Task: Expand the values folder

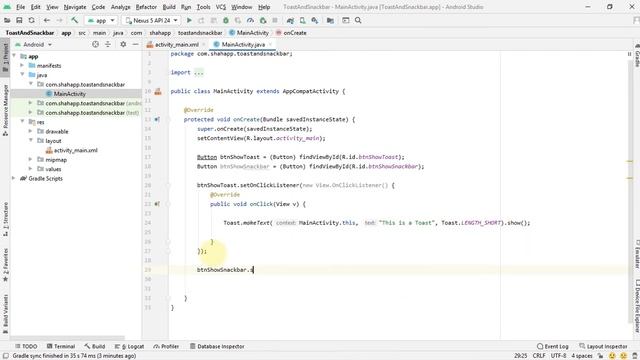Action: 31,169
